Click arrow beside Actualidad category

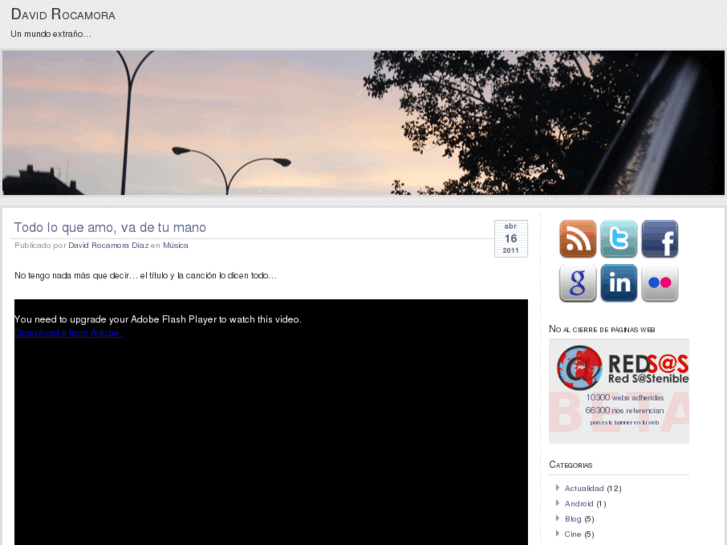click(557, 488)
